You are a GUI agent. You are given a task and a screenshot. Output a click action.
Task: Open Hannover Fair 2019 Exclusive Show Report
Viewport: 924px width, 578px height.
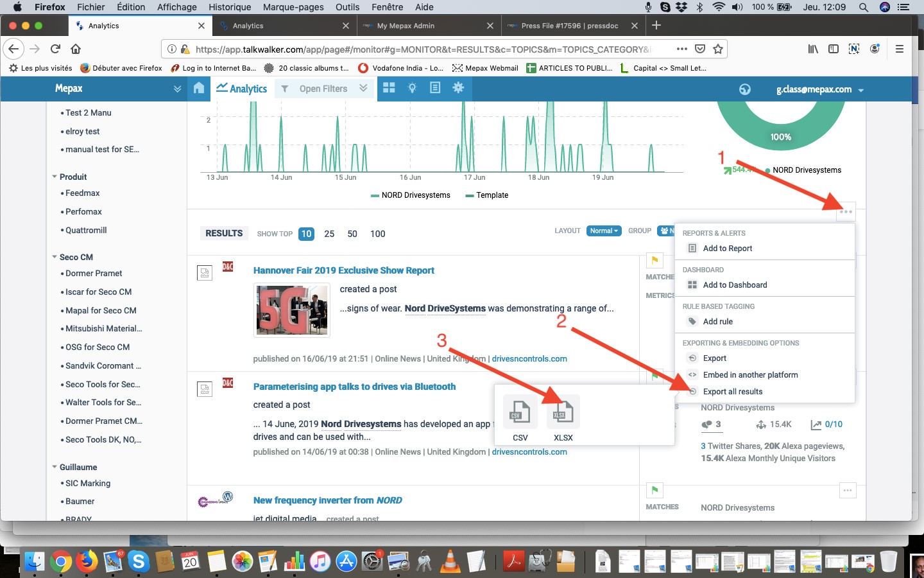[343, 270]
